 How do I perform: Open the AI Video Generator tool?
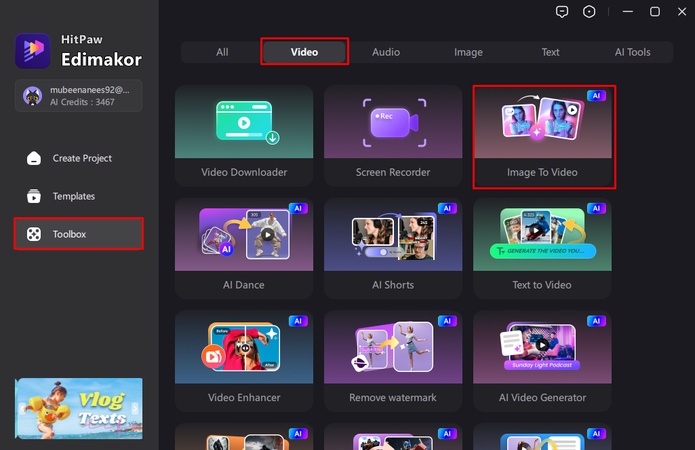(x=543, y=361)
